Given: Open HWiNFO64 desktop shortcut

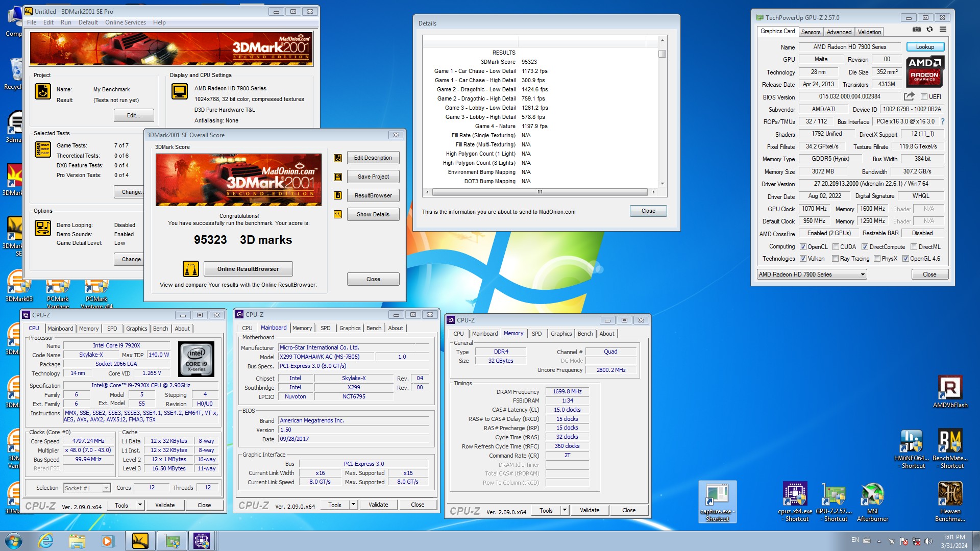Looking at the screenshot, I should (x=912, y=449).
